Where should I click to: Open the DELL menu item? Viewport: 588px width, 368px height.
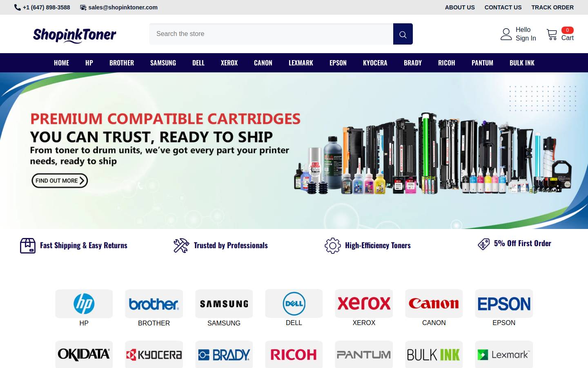(x=198, y=63)
